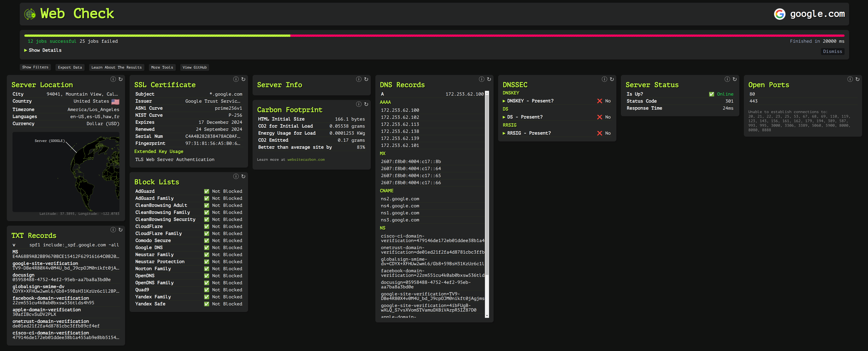Refresh the Server Info card
Viewport: 868px width, 351px height.
[366, 79]
